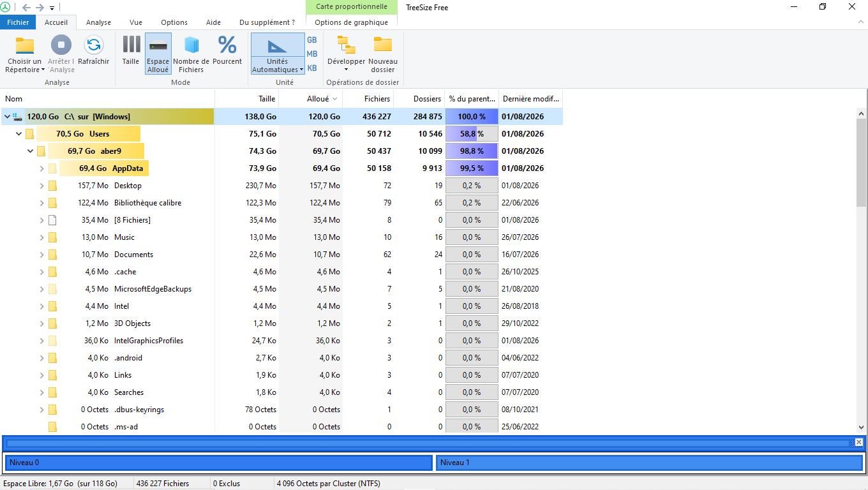Set units to MB

tap(312, 54)
